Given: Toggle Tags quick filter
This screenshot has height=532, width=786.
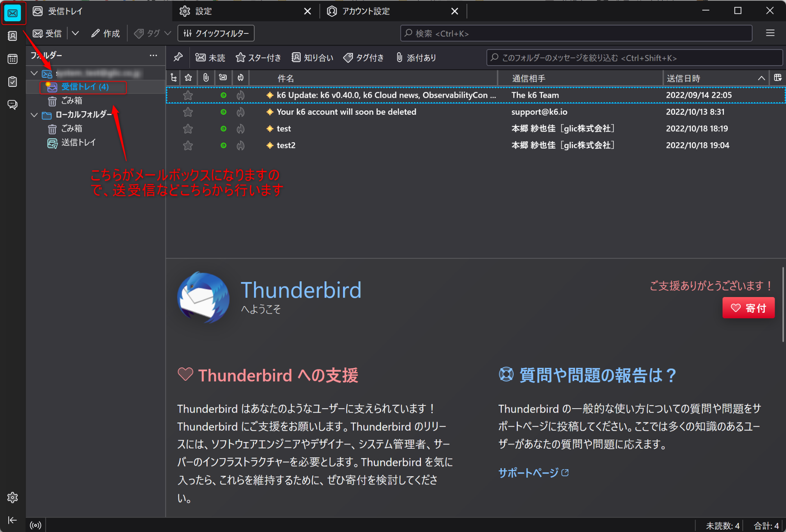Looking at the screenshot, I should click(364, 58).
